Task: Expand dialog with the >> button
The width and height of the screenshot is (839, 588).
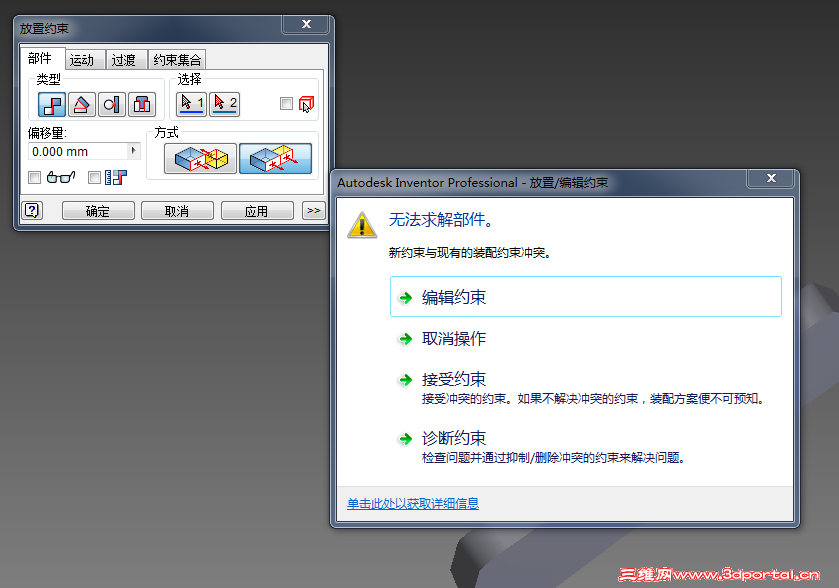Action: 312,210
